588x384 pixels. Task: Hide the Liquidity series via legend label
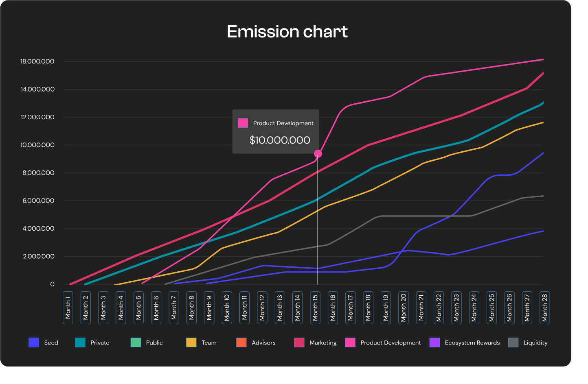[x=535, y=343]
